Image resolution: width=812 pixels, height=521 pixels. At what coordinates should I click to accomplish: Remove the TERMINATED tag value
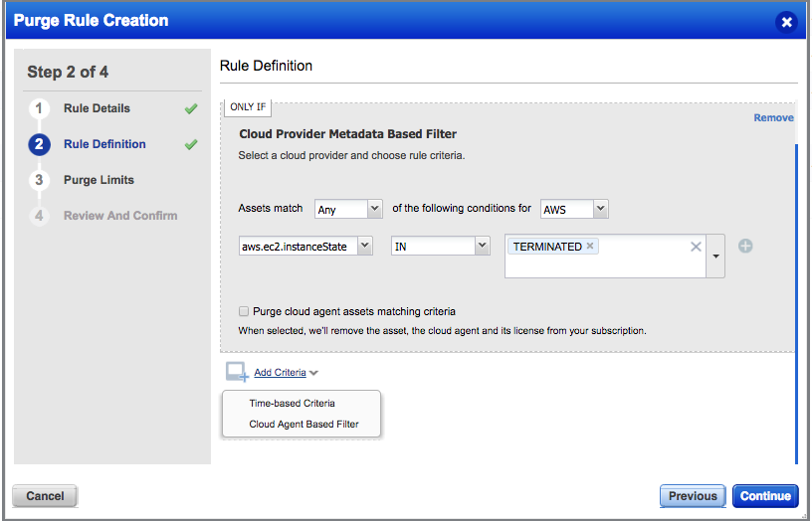[590, 247]
